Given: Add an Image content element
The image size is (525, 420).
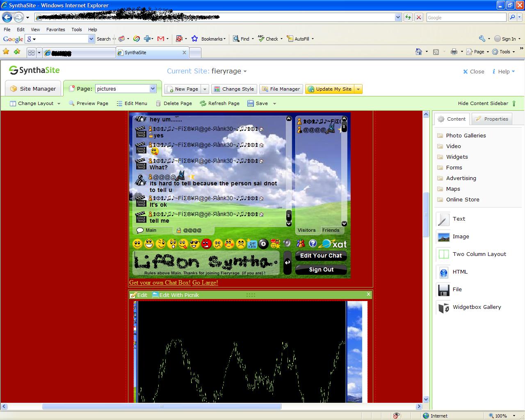Looking at the screenshot, I should pyautogui.click(x=444, y=237).
